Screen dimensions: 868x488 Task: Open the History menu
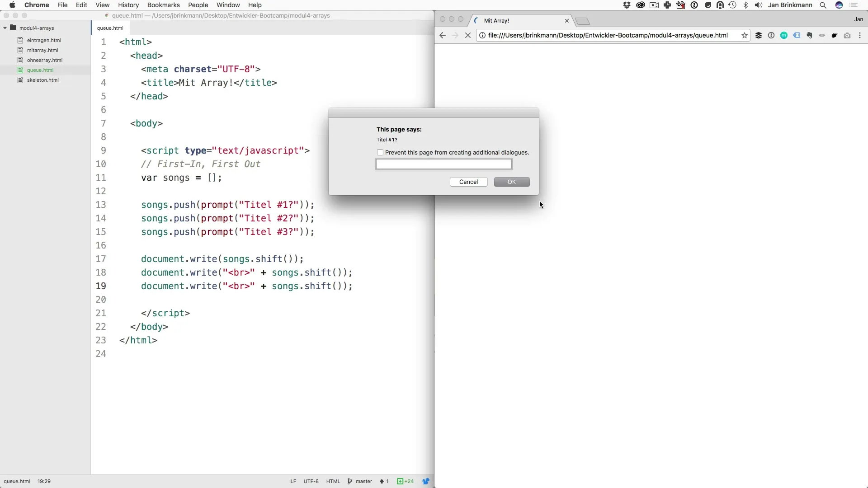click(128, 5)
